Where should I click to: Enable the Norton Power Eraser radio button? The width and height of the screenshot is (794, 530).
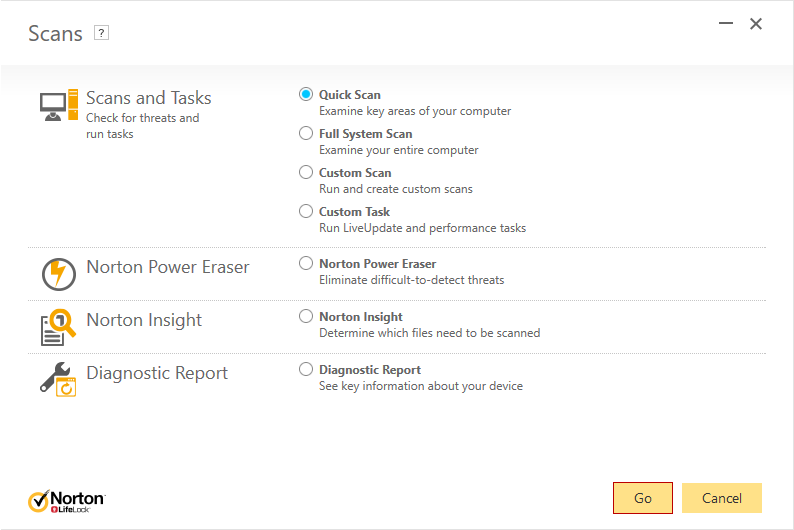[x=306, y=263]
